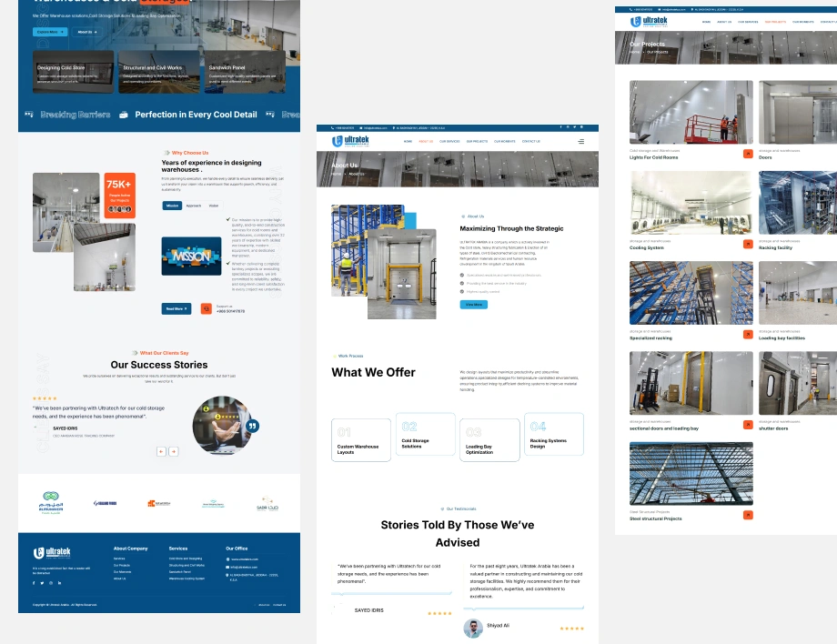Click footer link Warehouse Racking System
The width and height of the screenshot is (837, 644).
[x=187, y=579]
